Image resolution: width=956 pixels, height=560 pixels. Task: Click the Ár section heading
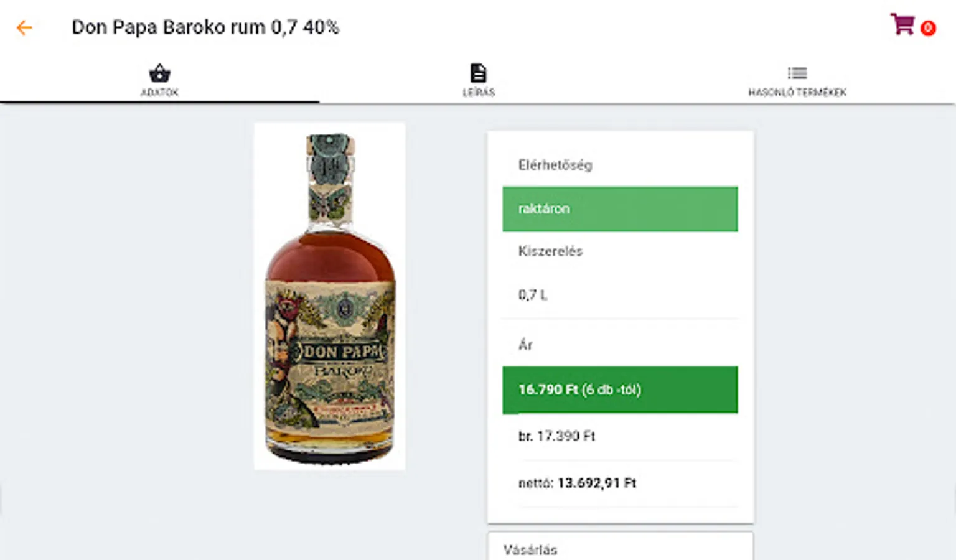tap(525, 345)
